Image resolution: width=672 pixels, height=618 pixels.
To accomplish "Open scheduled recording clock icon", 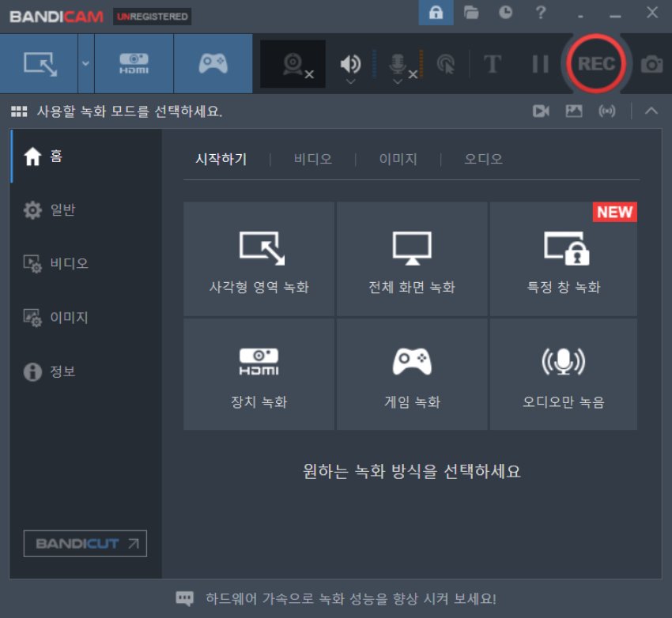I will pyautogui.click(x=506, y=13).
